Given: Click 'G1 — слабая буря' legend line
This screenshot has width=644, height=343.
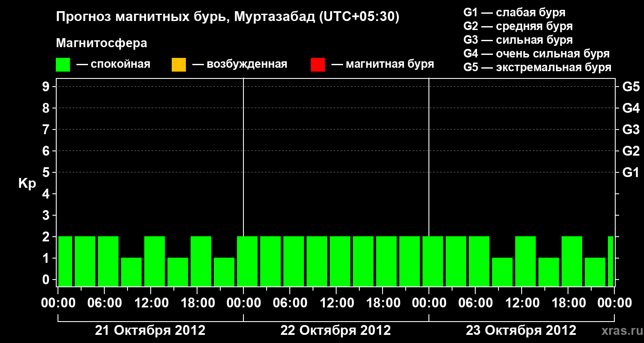Looking at the screenshot, I should (514, 12).
